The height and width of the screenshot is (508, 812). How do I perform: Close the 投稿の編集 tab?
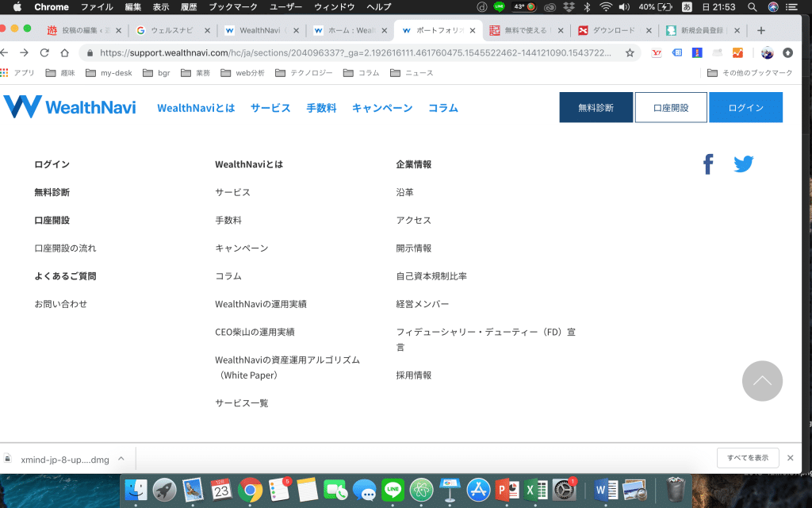point(119,31)
